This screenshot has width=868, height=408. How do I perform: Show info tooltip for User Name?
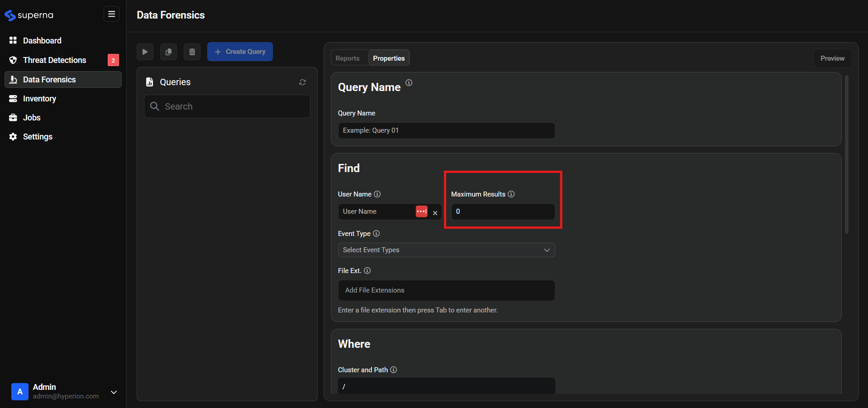click(377, 194)
